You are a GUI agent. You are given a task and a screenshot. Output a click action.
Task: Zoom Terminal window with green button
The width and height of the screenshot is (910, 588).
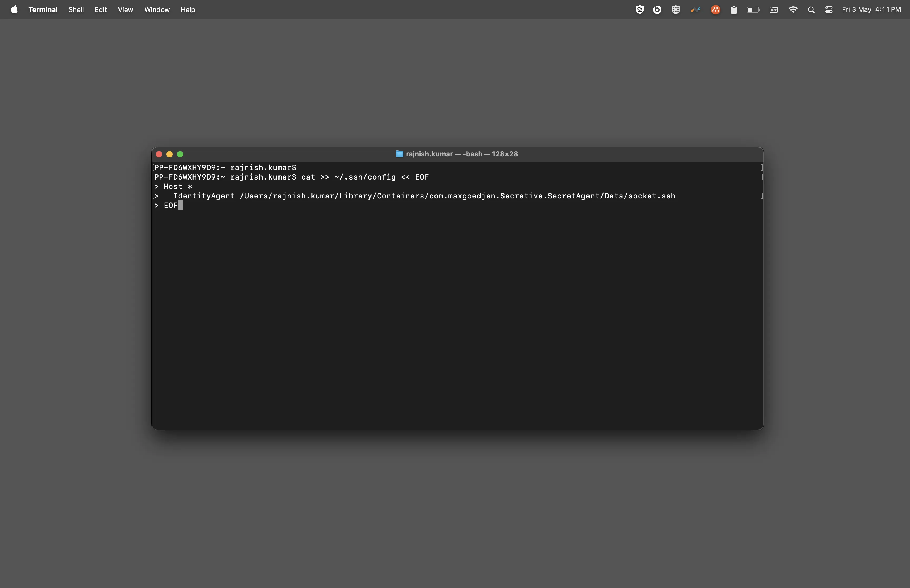click(x=180, y=154)
